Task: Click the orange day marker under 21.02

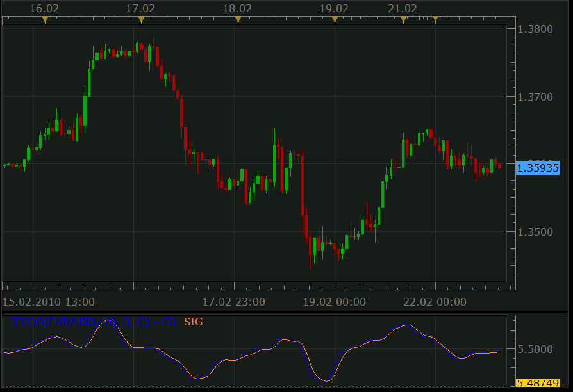Action: coord(403,20)
